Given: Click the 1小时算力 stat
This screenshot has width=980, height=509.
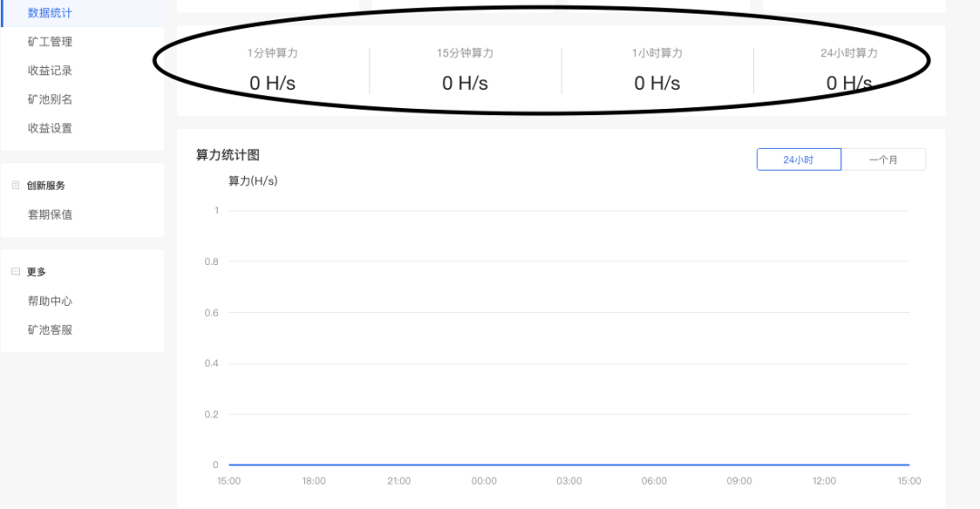Looking at the screenshot, I should tap(657, 70).
